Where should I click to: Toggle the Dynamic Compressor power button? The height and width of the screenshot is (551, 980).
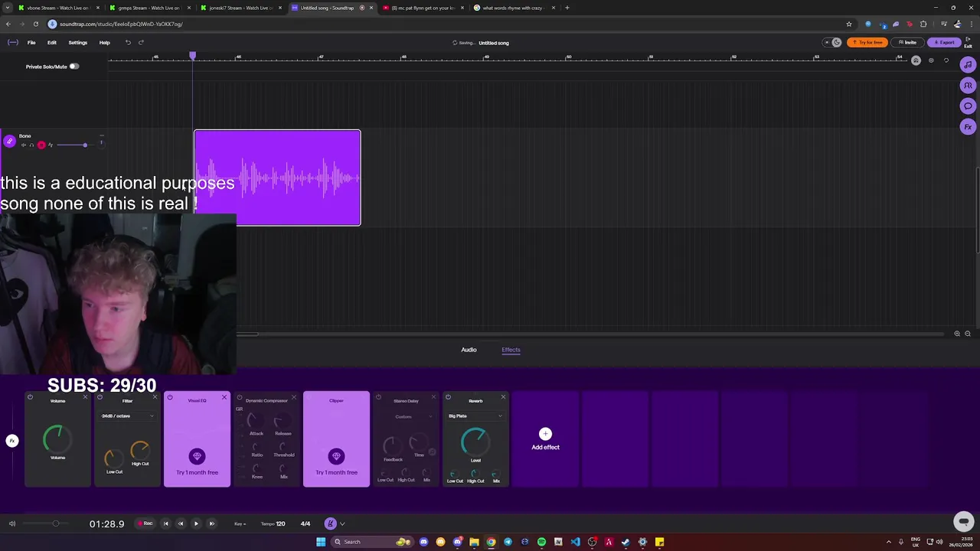pos(239,397)
